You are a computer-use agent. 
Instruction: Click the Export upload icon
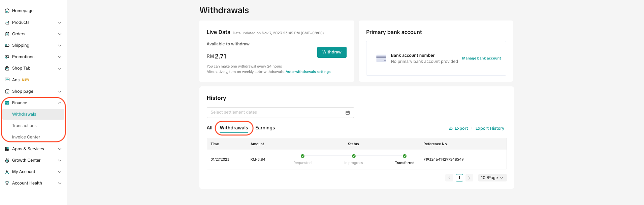[x=451, y=128]
